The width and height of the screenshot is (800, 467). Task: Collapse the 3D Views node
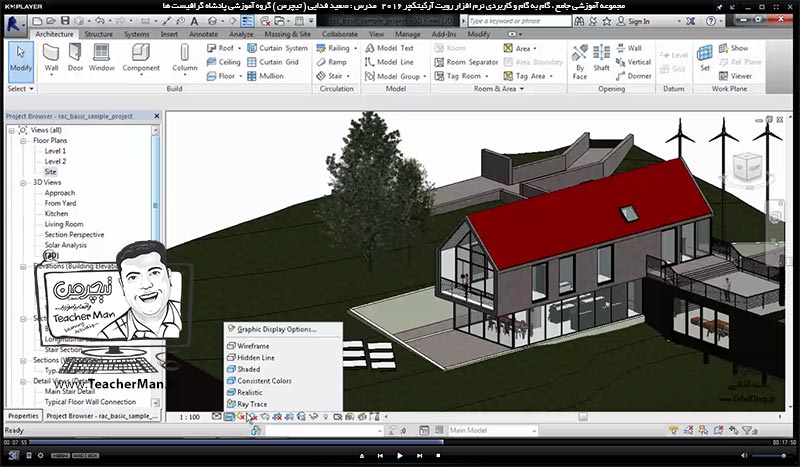click(23, 182)
